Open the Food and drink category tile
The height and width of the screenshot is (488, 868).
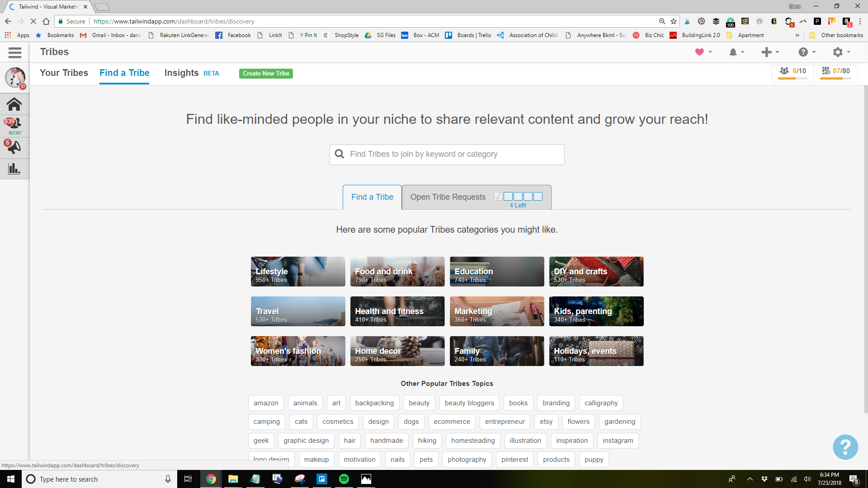(397, 272)
